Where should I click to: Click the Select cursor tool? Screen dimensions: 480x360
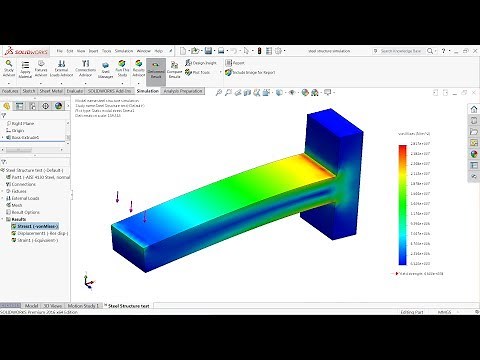[x=246, y=51]
